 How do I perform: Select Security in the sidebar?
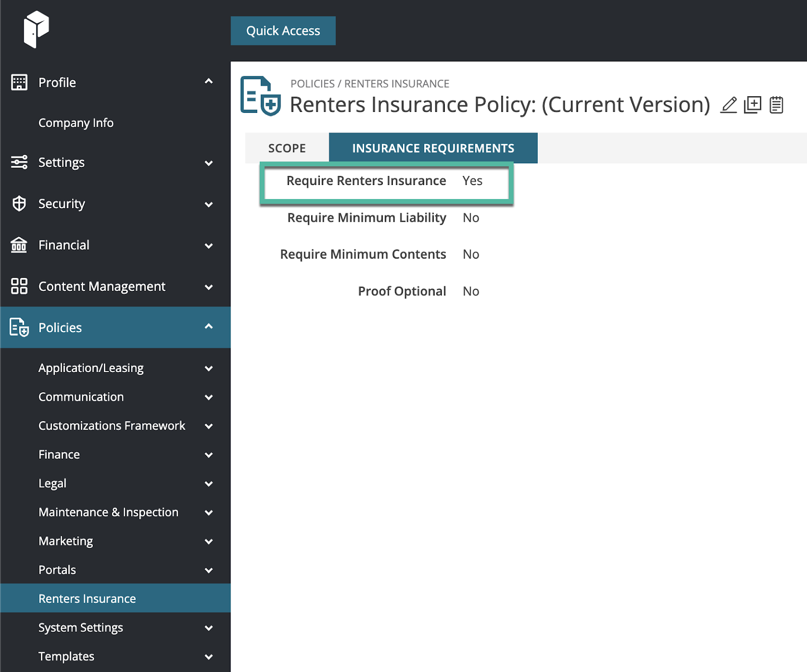coord(62,204)
